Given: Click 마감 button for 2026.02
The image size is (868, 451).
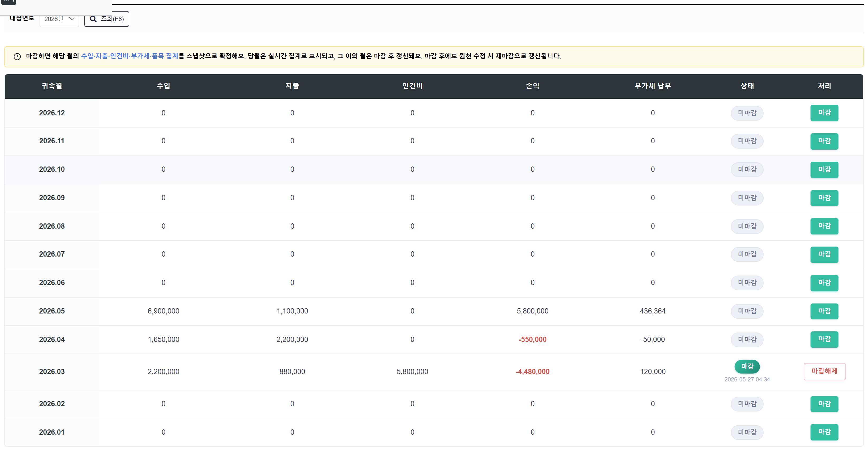Looking at the screenshot, I should tap(824, 404).
